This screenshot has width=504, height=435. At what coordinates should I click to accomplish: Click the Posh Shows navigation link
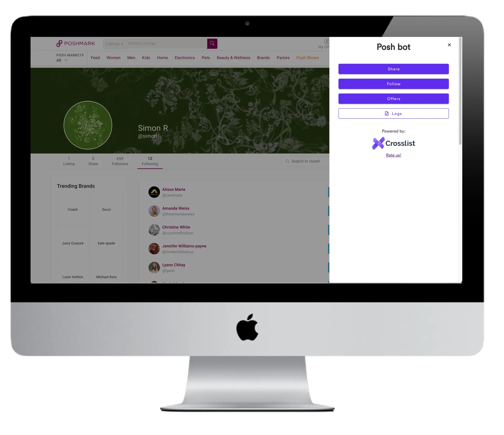tap(307, 57)
